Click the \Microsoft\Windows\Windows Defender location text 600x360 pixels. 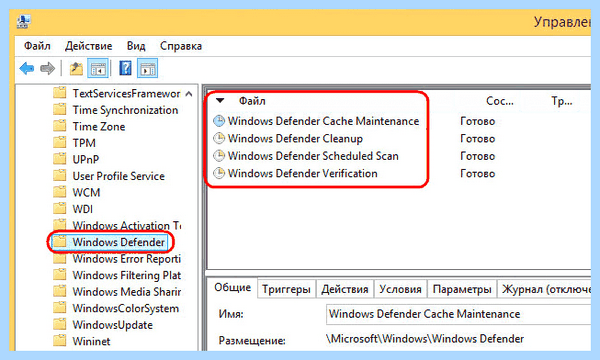pos(425,339)
